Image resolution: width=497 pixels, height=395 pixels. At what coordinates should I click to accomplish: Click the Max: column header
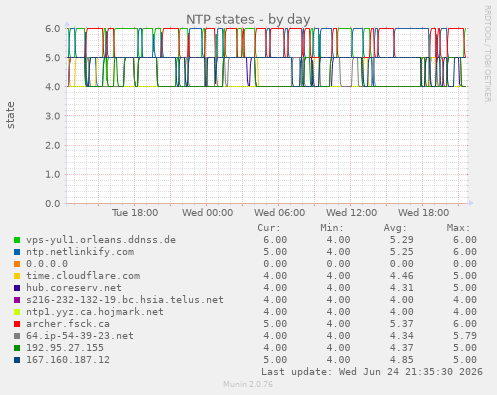pyautogui.click(x=459, y=228)
